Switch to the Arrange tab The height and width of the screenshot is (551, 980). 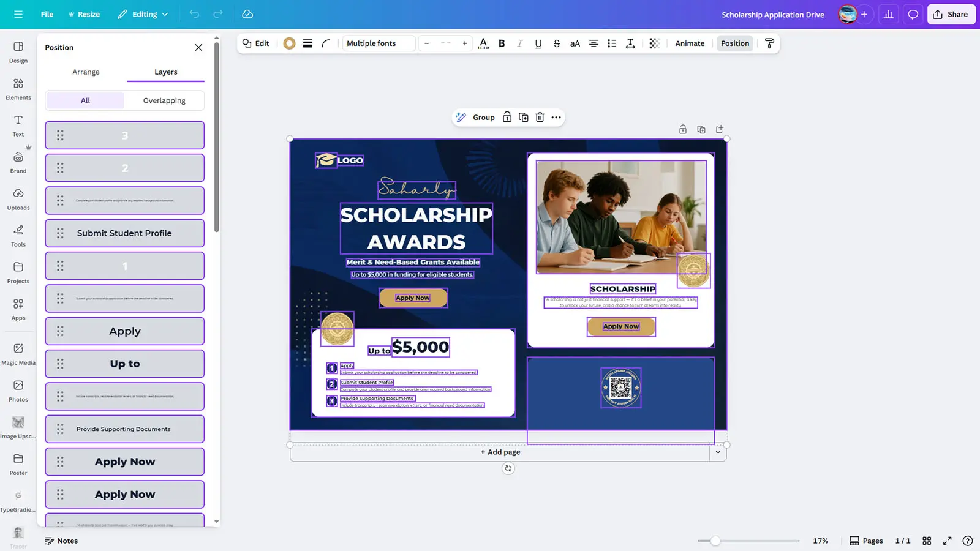pos(86,72)
